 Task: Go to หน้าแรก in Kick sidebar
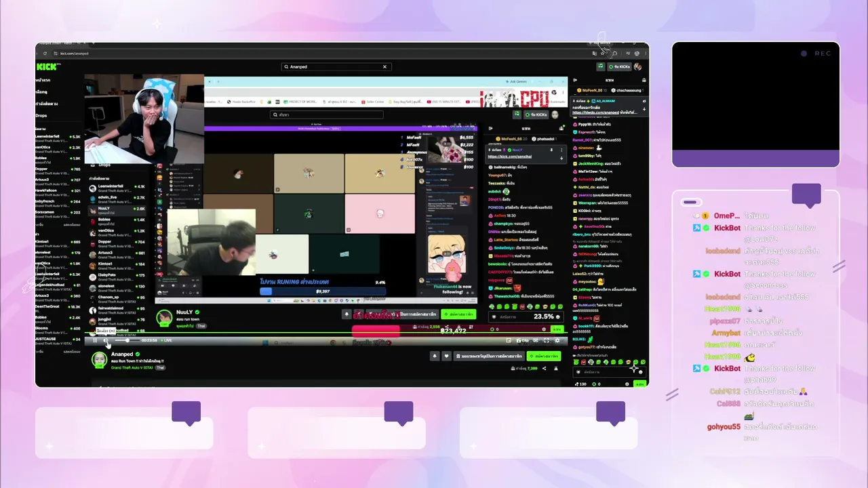coord(42,80)
